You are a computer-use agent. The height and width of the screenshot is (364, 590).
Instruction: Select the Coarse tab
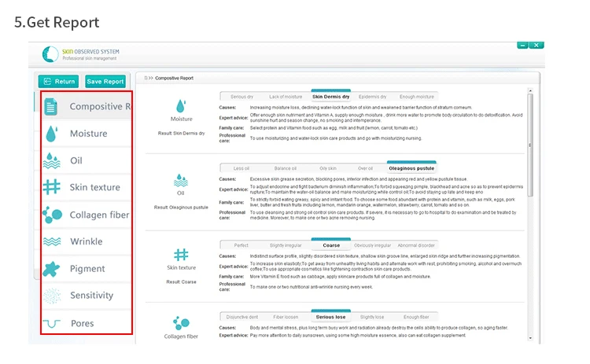(331, 245)
